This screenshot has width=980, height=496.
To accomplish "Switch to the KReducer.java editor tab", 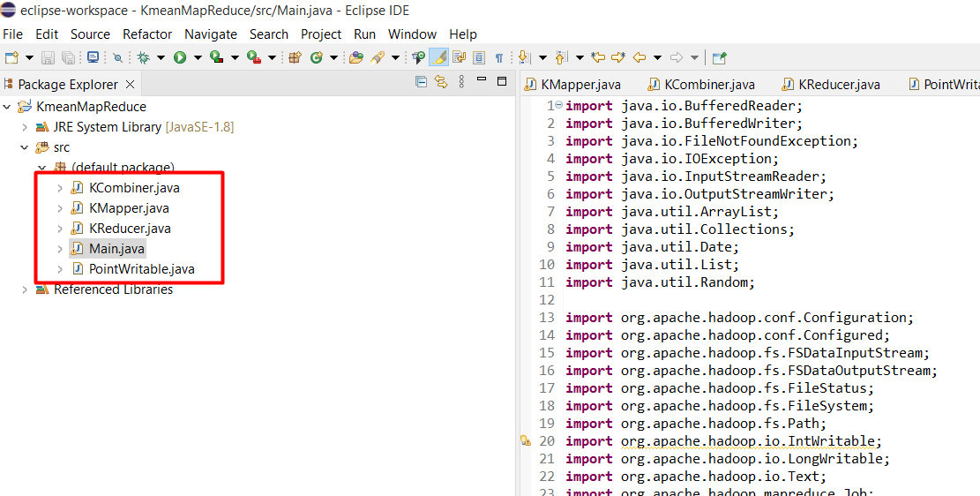I will click(x=838, y=85).
